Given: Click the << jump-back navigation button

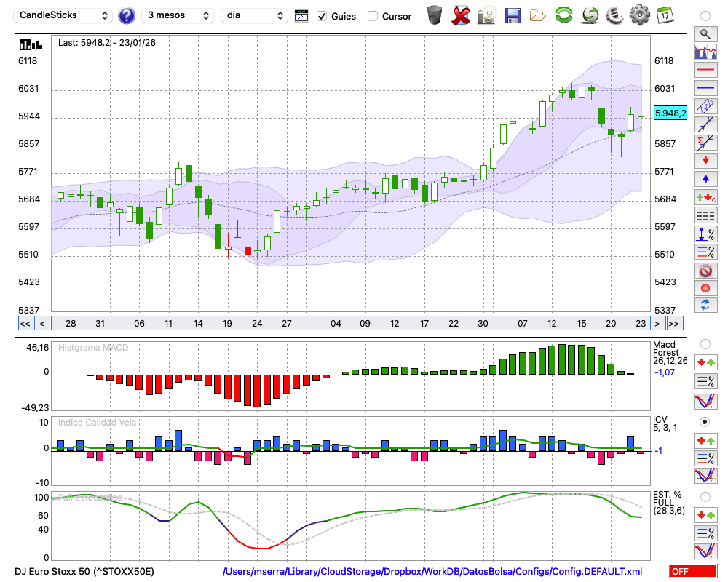Looking at the screenshot, I should pos(25,324).
